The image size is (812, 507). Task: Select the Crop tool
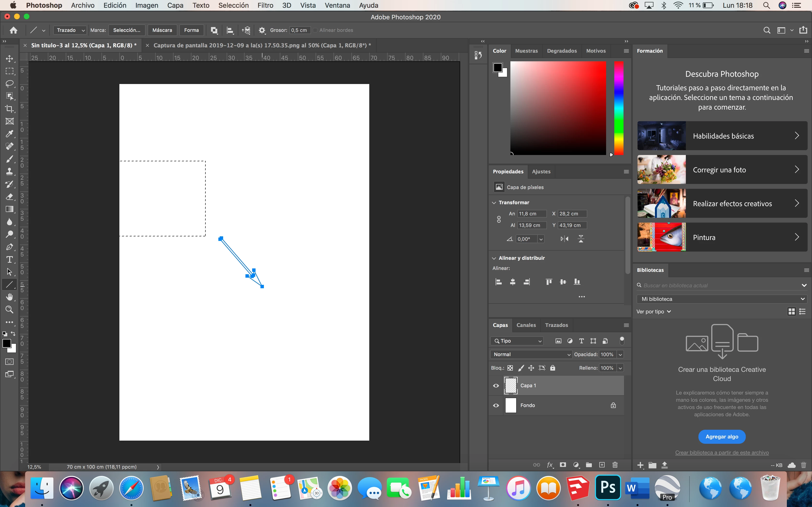click(x=9, y=109)
